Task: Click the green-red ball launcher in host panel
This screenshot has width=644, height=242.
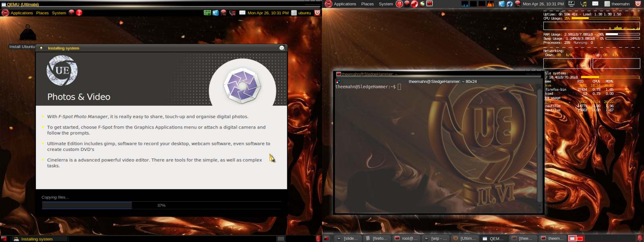Action: click(x=422, y=4)
